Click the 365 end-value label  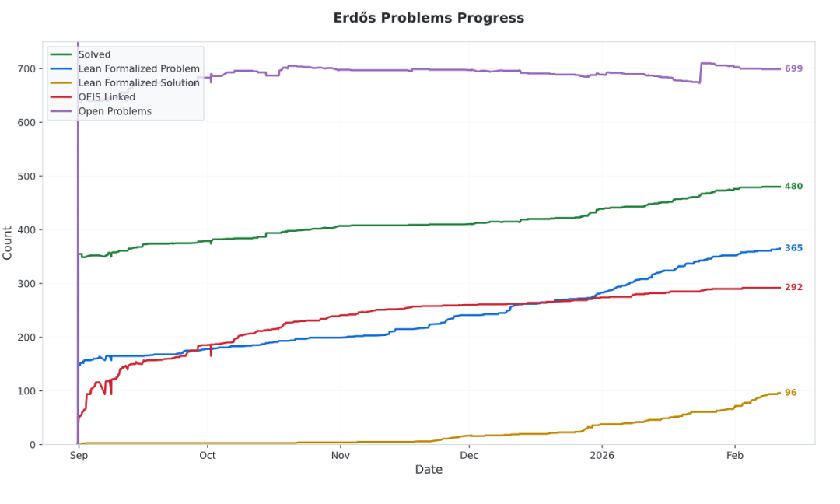click(793, 248)
